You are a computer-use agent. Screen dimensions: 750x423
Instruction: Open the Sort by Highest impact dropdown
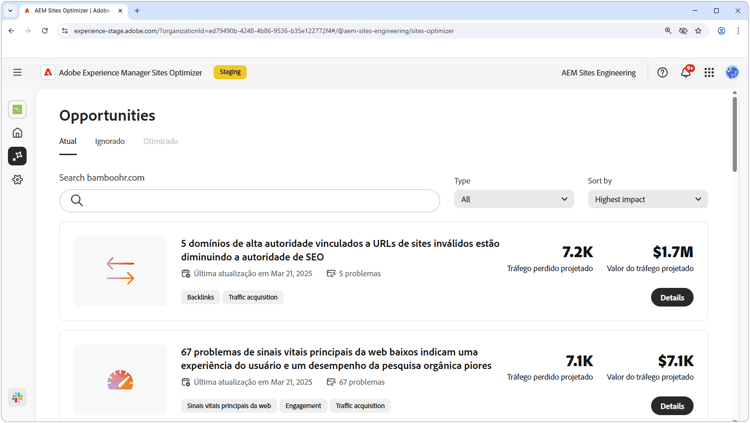tap(648, 199)
